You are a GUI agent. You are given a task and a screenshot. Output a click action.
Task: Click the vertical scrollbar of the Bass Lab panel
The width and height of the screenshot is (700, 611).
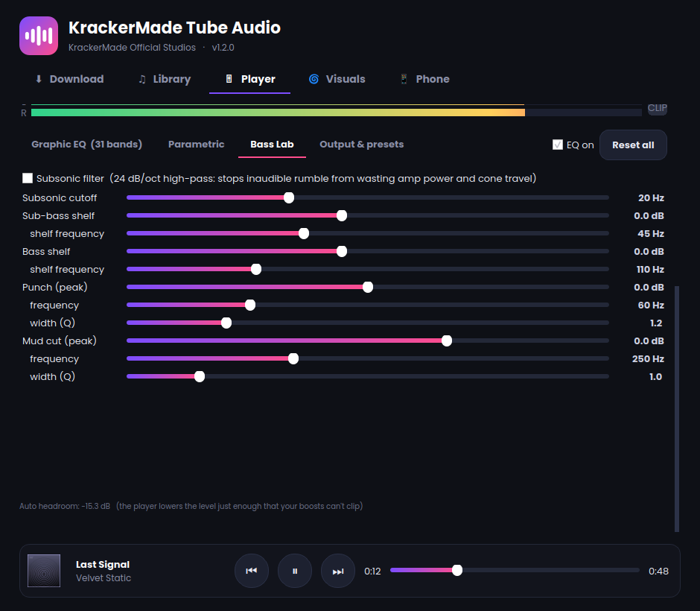[677, 408]
